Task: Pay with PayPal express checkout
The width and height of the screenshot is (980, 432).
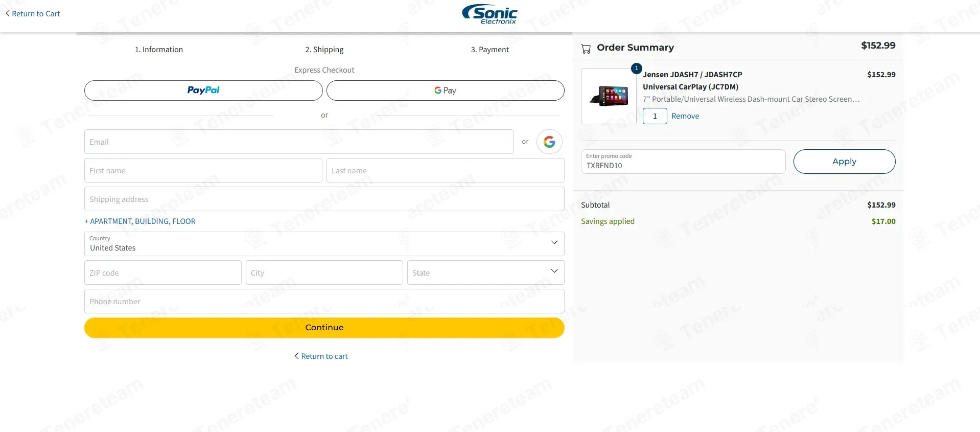Action: click(203, 90)
